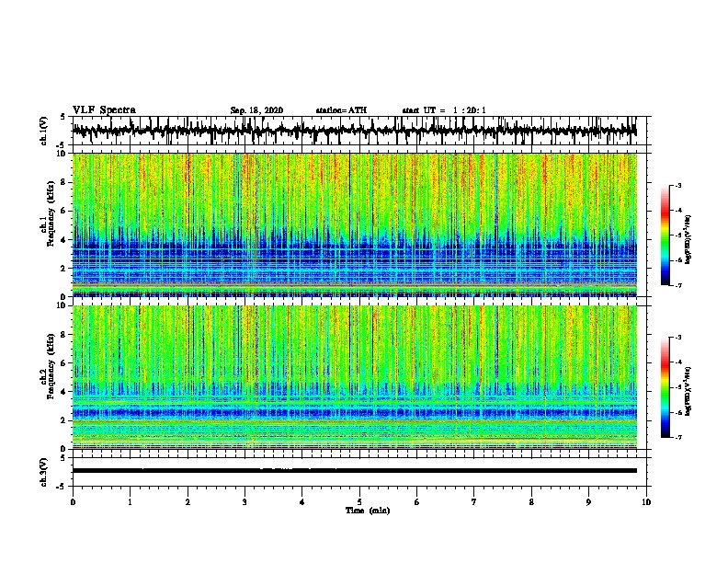Click the '-5' lower tick of ch.3(V) axis
The height and width of the screenshot is (563, 728).
tap(62, 487)
